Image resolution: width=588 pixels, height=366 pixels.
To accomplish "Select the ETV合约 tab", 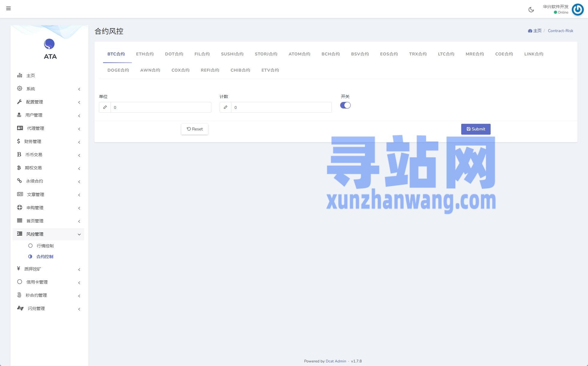I will (x=270, y=70).
